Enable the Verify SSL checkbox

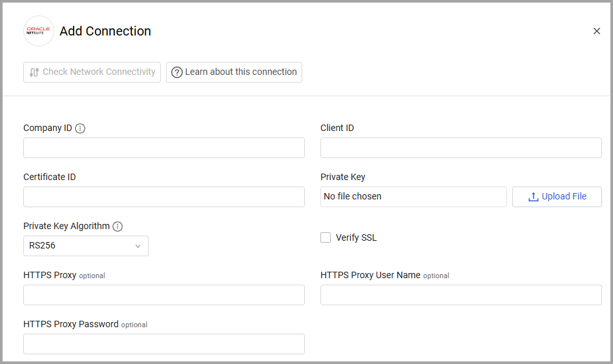tap(326, 238)
